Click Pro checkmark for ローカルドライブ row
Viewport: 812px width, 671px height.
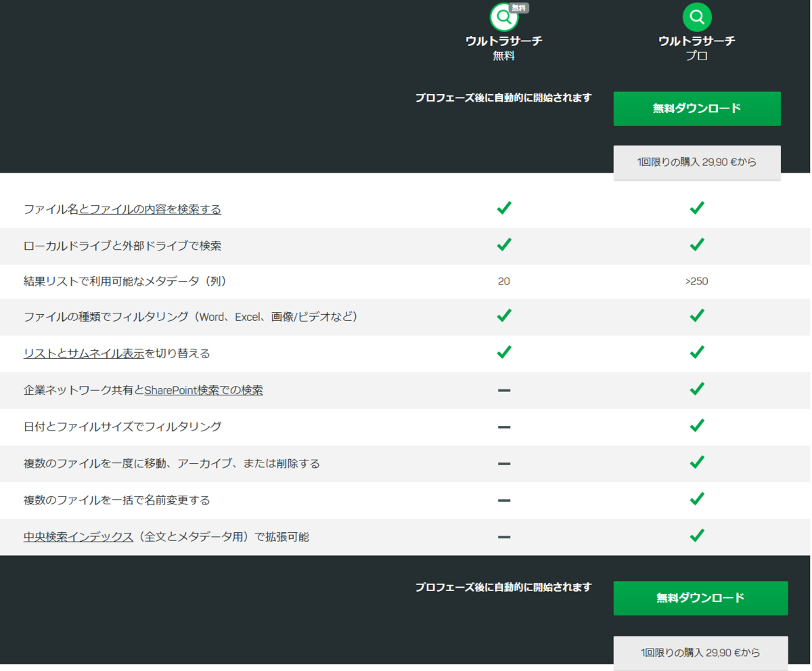tap(697, 244)
